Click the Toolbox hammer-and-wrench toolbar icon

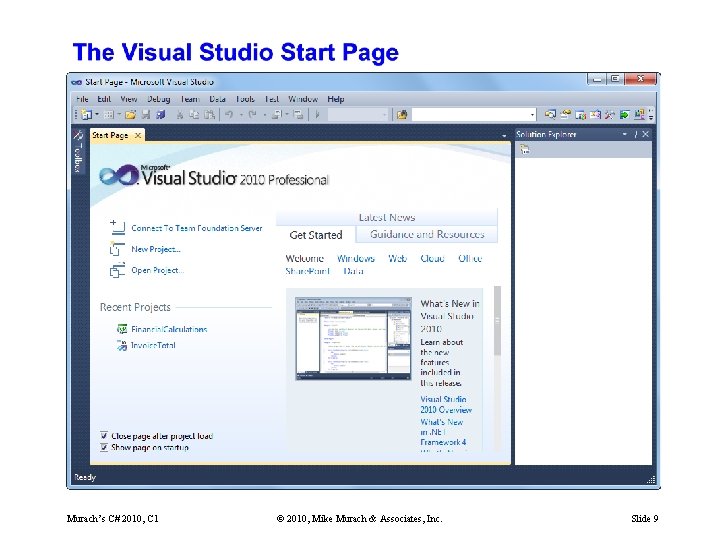[610, 114]
